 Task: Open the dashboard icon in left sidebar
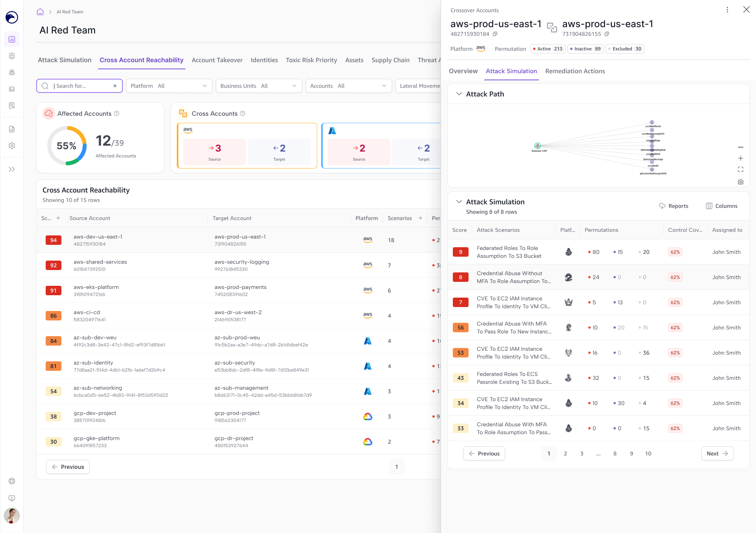click(12, 39)
